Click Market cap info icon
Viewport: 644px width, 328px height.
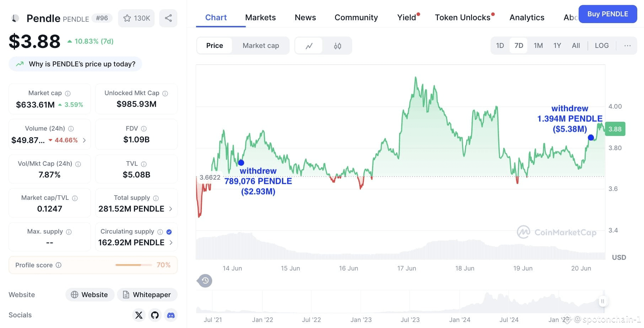coord(68,93)
